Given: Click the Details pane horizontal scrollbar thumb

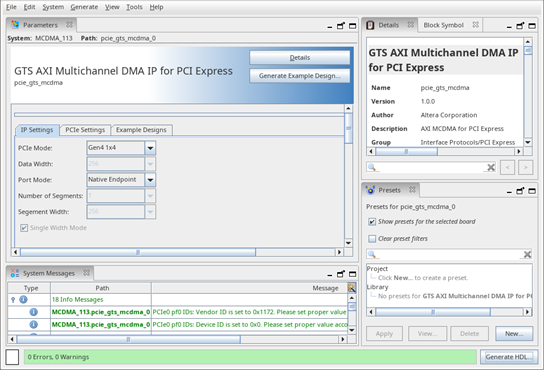Looking at the screenshot, I should click(x=406, y=152).
